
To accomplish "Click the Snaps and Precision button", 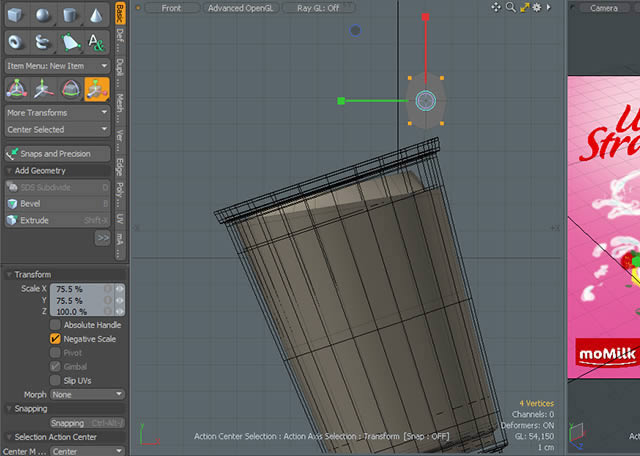I will (57, 154).
